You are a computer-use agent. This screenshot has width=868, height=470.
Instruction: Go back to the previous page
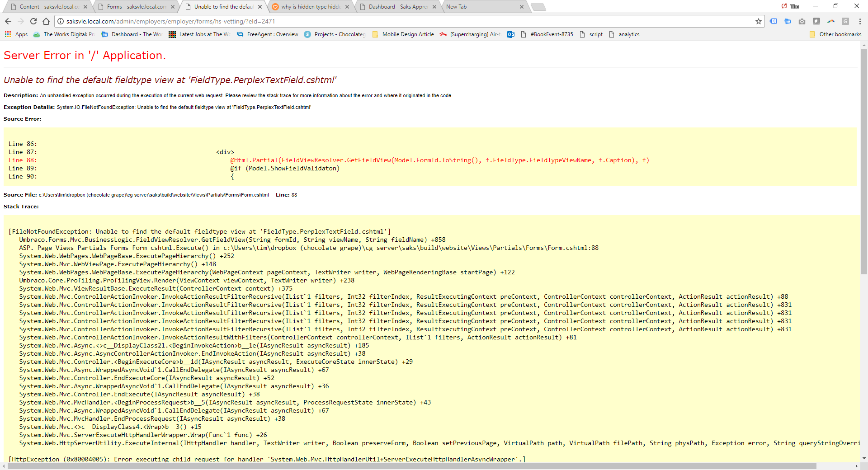pyautogui.click(x=8, y=21)
